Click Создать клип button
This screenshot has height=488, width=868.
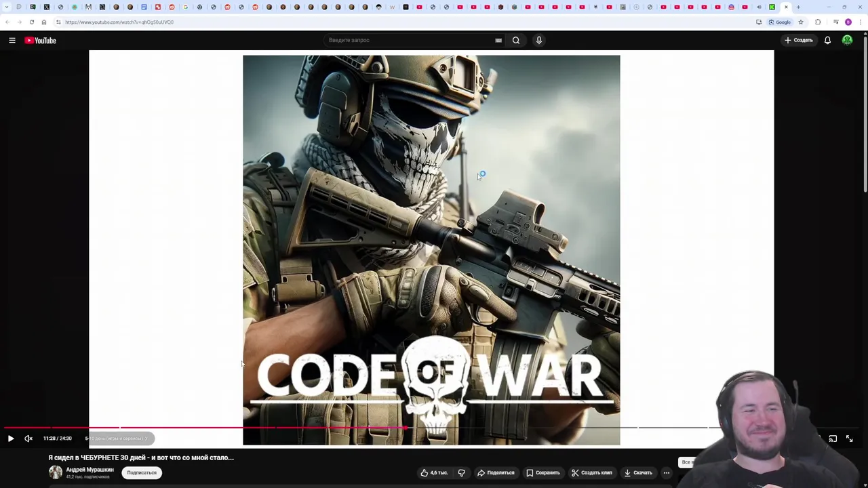click(591, 472)
